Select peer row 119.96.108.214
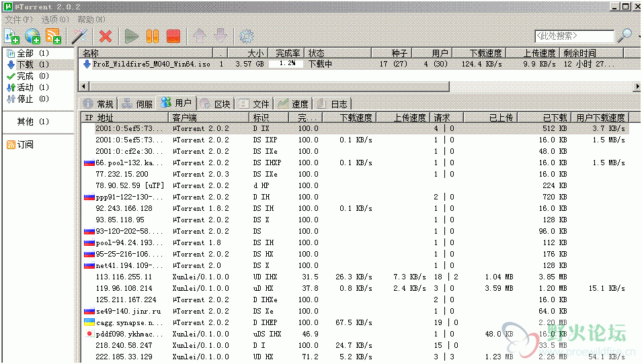The height and width of the screenshot is (364, 642). pos(356,288)
